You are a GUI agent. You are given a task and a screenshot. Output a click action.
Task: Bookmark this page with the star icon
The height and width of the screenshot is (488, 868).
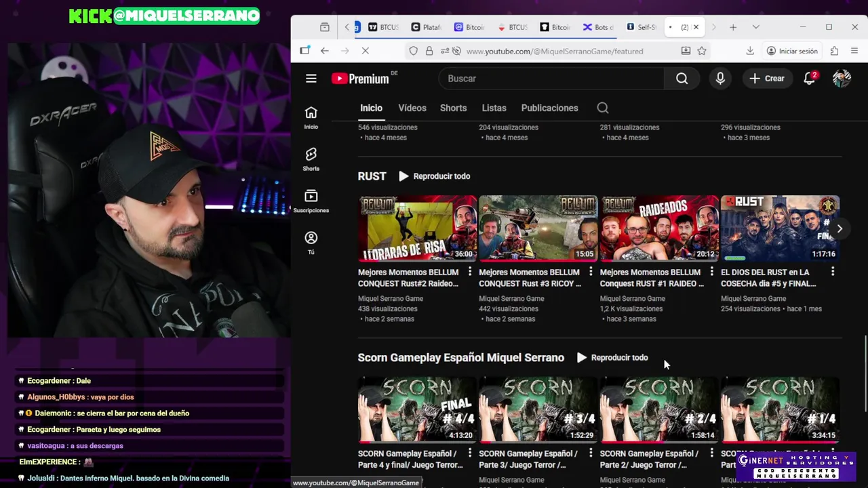tap(702, 51)
